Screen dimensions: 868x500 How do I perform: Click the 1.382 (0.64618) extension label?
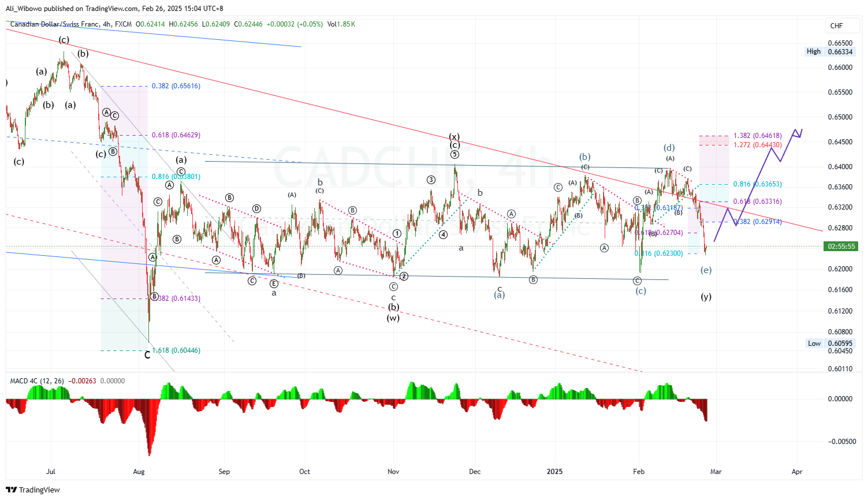click(x=758, y=136)
